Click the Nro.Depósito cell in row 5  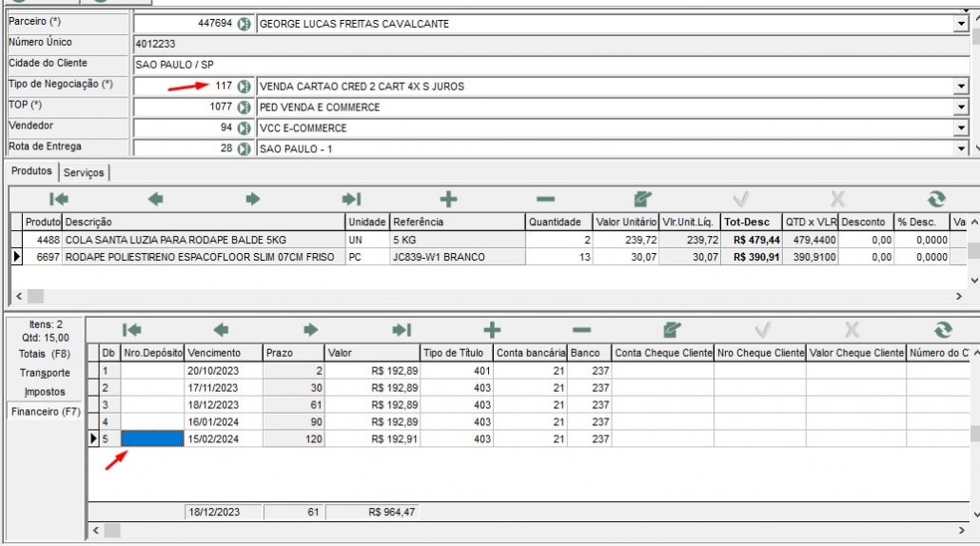click(x=152, y=439)
